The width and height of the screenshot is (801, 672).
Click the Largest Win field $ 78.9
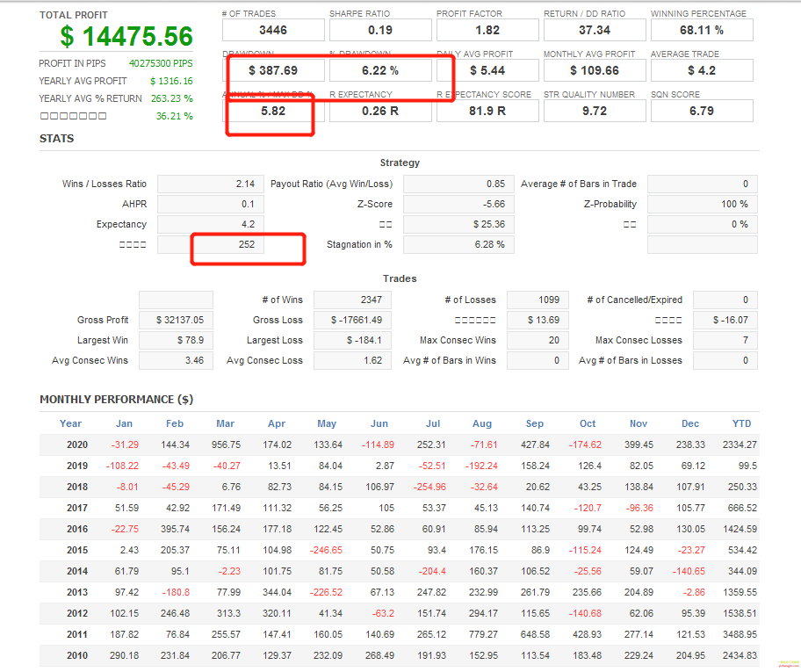coord(176,340)
